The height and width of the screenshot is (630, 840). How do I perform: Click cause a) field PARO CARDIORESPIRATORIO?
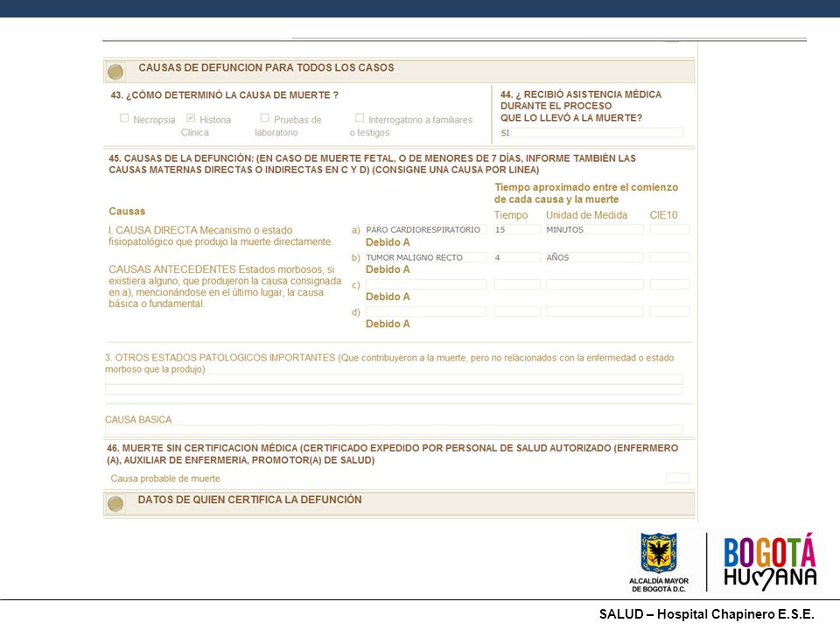(x=425, y=229)
